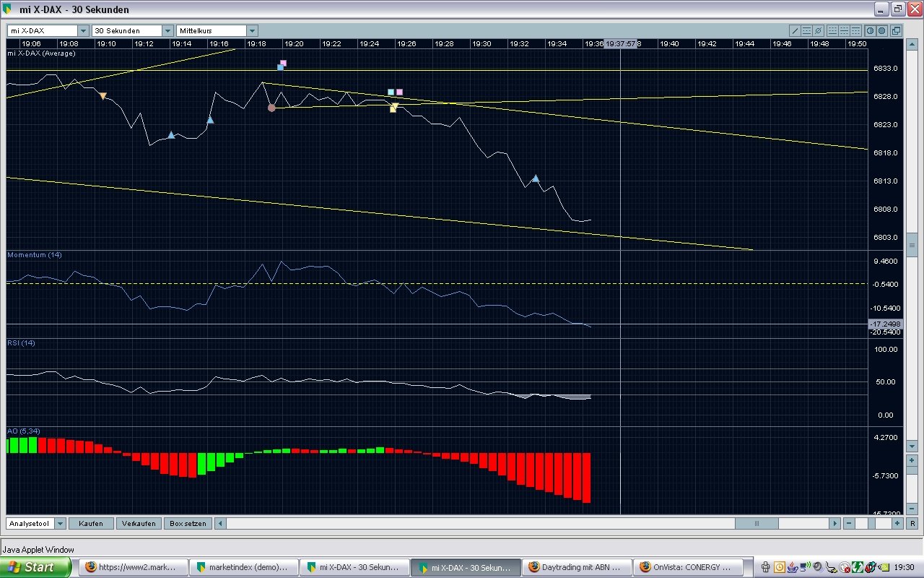The width and height of the screenshot is (924, 578).
Task: Click the R reset button at bottom right
Action: click(912, 523)
